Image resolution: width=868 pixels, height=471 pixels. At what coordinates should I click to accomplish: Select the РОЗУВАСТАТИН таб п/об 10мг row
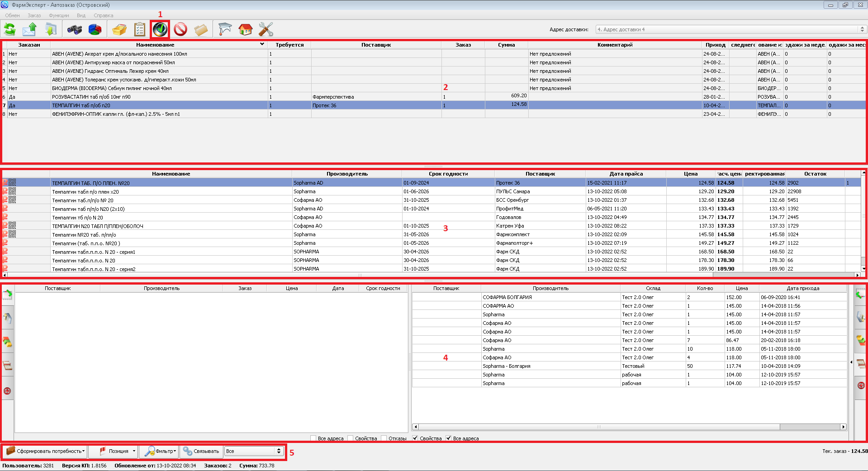[136, 97]
